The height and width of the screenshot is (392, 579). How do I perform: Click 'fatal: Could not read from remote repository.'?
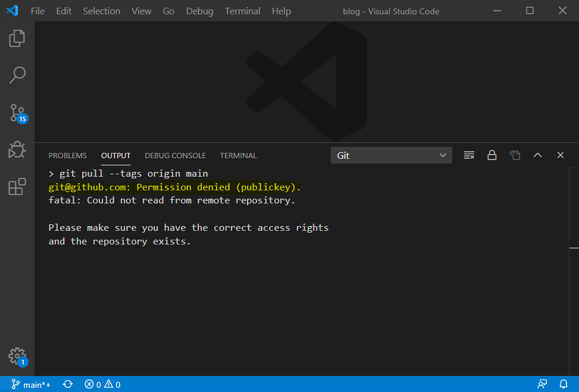tap(172, 200)
